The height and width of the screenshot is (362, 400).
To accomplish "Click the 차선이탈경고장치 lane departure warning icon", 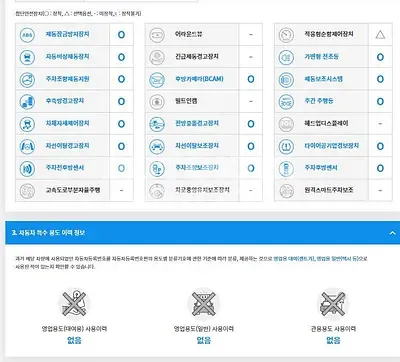I will click(27, 146).
